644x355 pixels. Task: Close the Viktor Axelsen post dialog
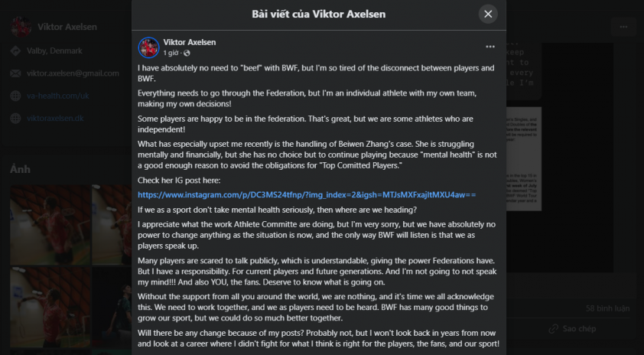(x=488, y=14)
